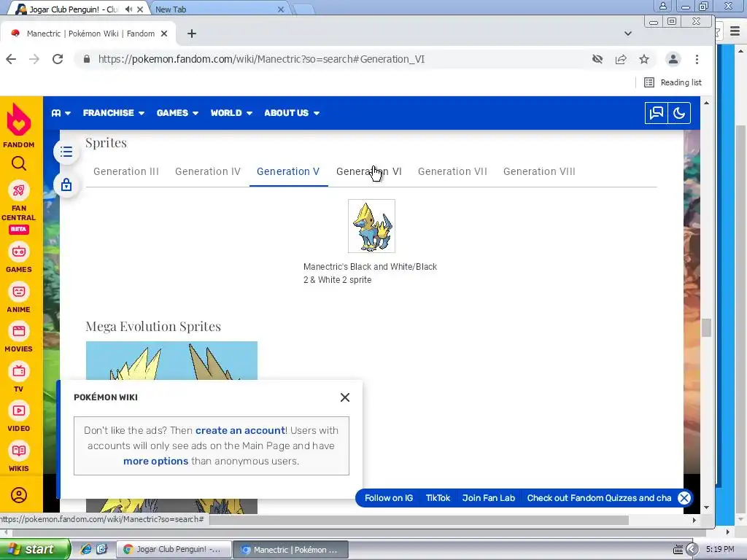This screenshot has width=747, height=560.
Task: Switch to Manectric Pokémon taskbar item
Action: 290,550
